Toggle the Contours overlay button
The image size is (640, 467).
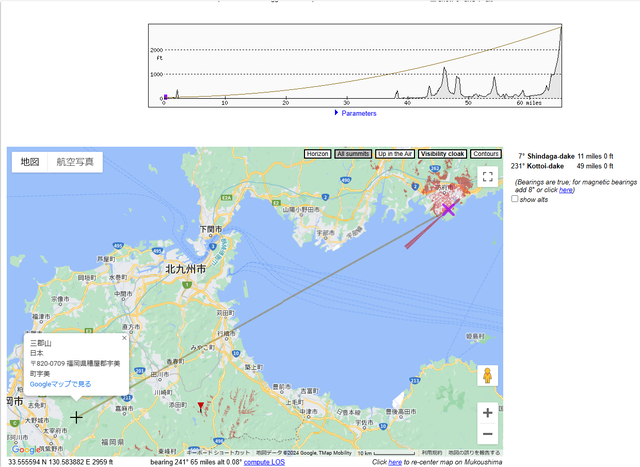tap(486, 154)
